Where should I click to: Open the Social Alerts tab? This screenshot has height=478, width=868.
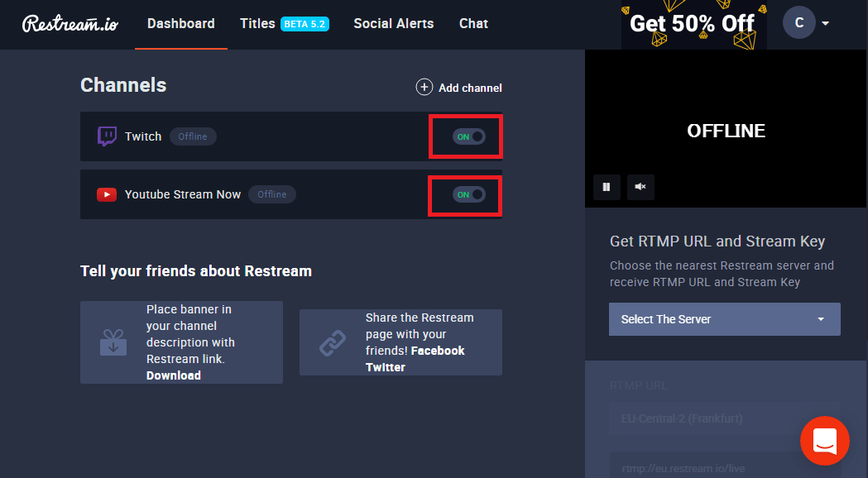click(394, 24)
